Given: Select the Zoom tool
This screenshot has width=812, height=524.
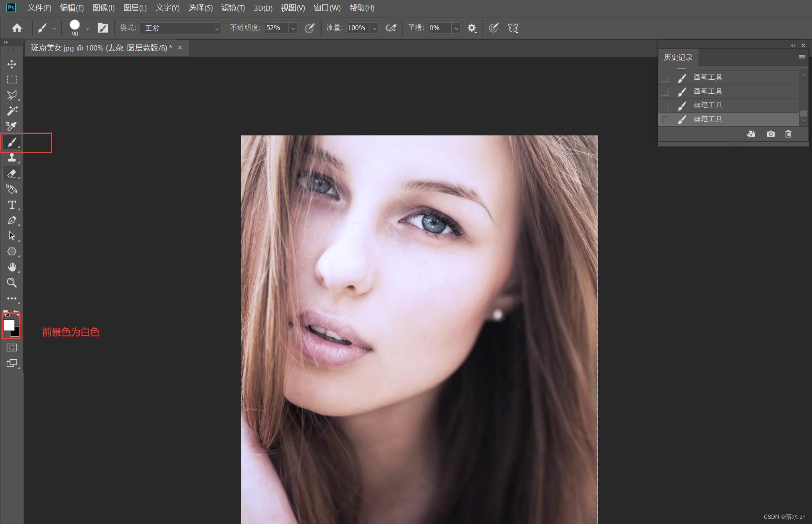Looking at the screenshot, I should [12, 283].
